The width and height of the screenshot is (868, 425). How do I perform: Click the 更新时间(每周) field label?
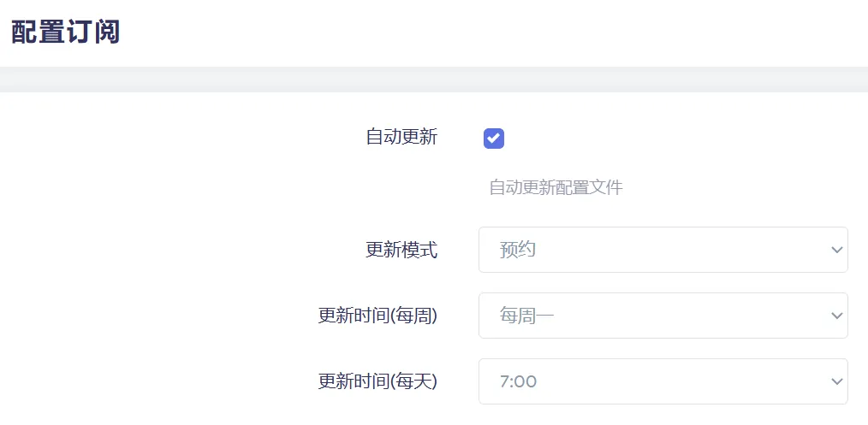point(378,316)
